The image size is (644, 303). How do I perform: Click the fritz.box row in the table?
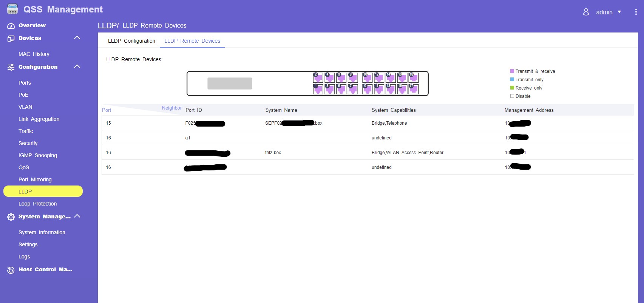(x=273, y=153)
